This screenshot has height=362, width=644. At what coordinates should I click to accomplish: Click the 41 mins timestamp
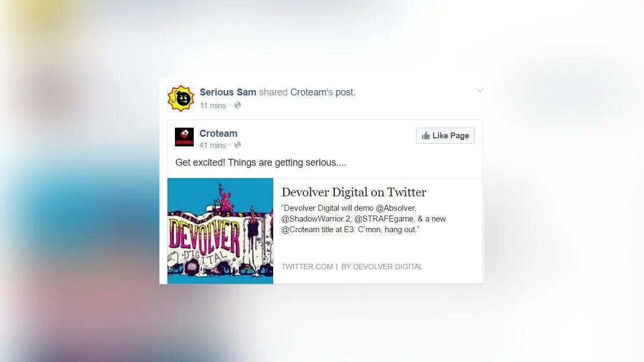(x=213, y=145)
